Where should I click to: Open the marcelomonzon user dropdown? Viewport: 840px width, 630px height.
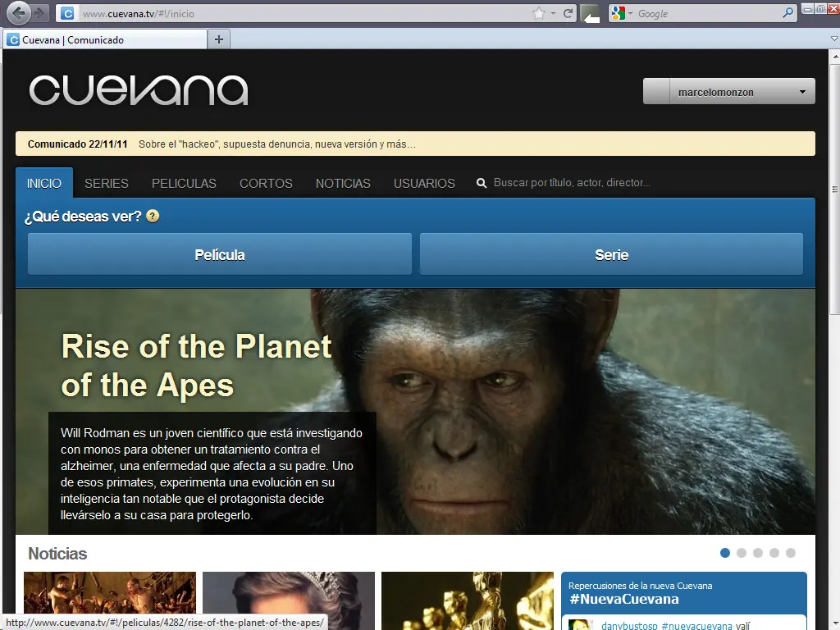coord(728,92)
